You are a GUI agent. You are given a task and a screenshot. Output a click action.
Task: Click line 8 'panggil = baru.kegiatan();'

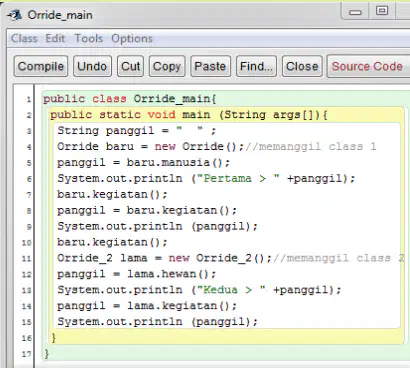tap(147, 210)
